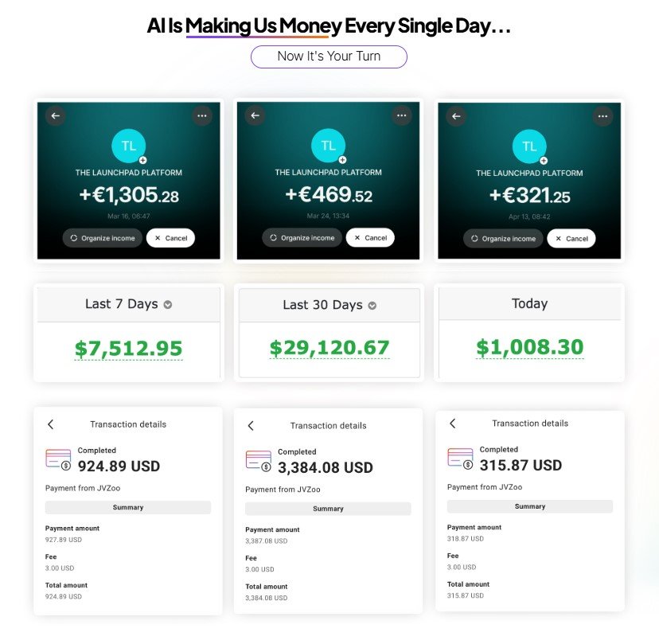Click the back chevron on the 3,384.08 USD transaction details
The image size is (659, 644).
(x=251, y=424)
